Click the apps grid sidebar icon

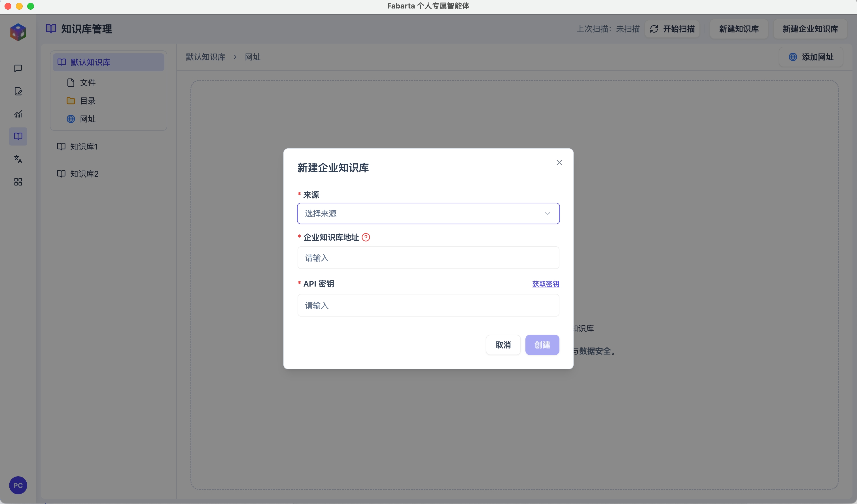[18, 182]
